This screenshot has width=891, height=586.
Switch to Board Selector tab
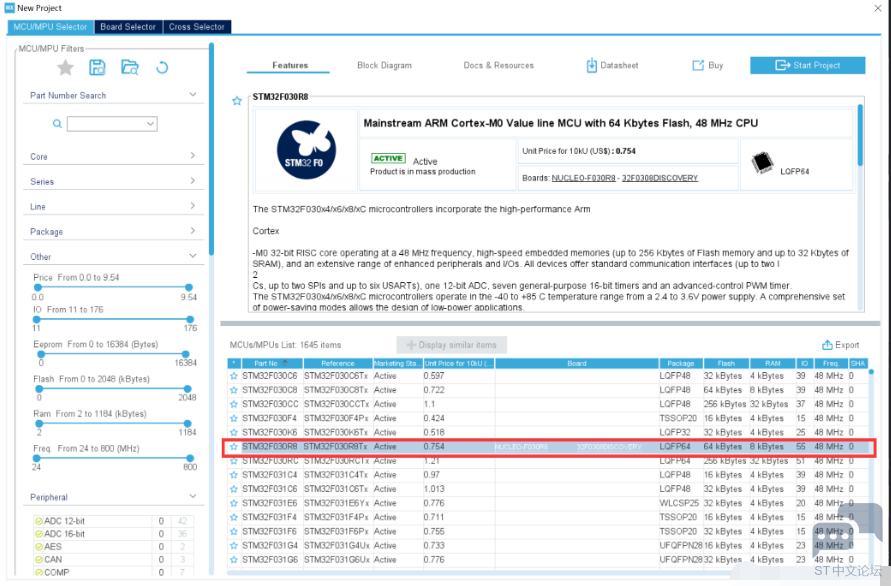coord(128,27)
